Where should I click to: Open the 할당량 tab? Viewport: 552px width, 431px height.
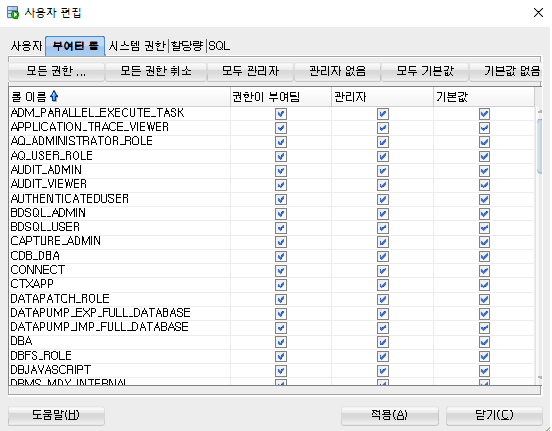click(187, 46)
